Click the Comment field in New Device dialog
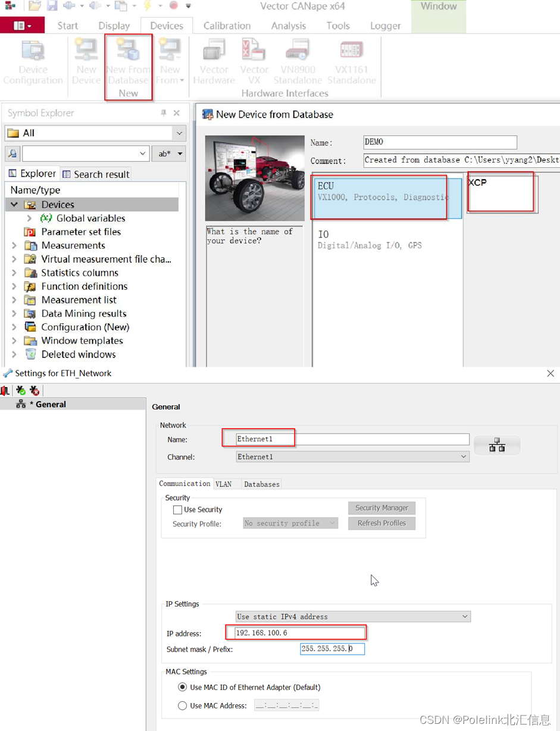560x731 pixels. (x=461, y=160)
